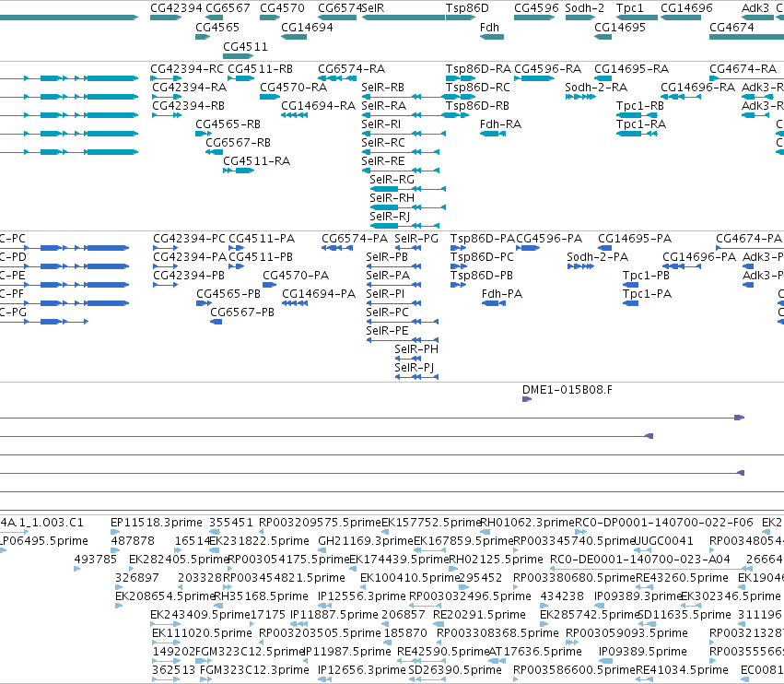Select the SelR-PH protein label
Screen dimensions: 784x684
416,348
